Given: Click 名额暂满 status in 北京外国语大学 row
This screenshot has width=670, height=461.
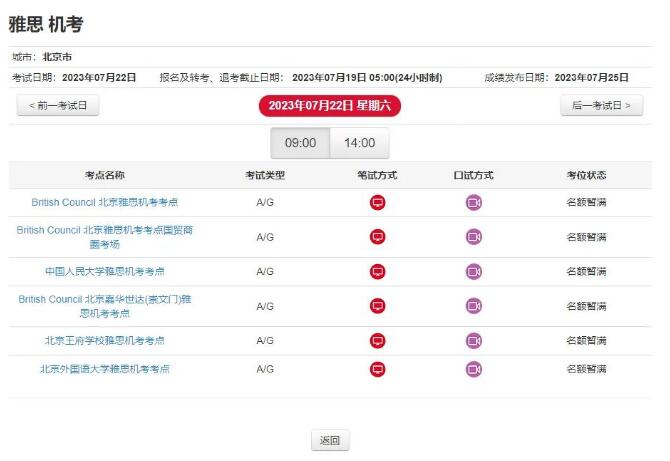Looking at the screenshot, I should coord(586,369).
